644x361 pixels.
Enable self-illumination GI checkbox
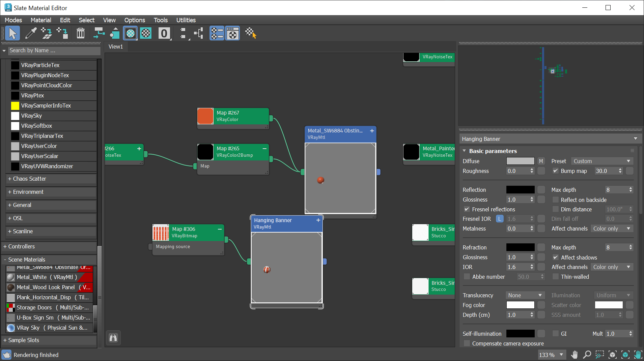pos(555,334)
